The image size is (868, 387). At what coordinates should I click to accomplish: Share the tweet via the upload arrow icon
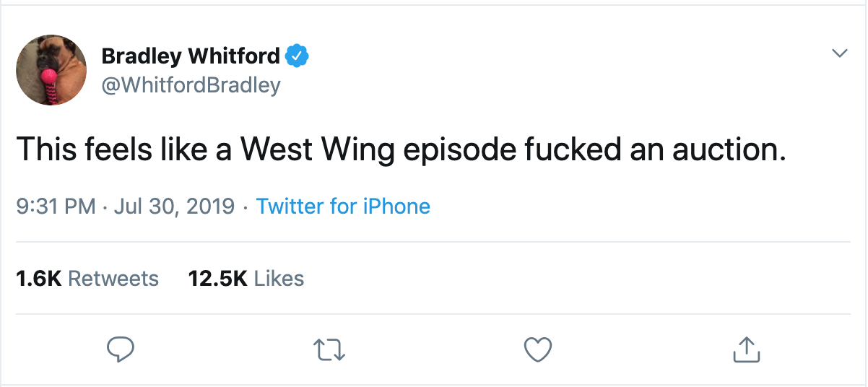click(x=747, y=350)
